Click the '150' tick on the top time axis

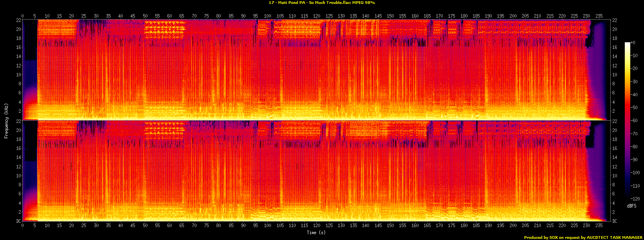click(x=390, y=16)
